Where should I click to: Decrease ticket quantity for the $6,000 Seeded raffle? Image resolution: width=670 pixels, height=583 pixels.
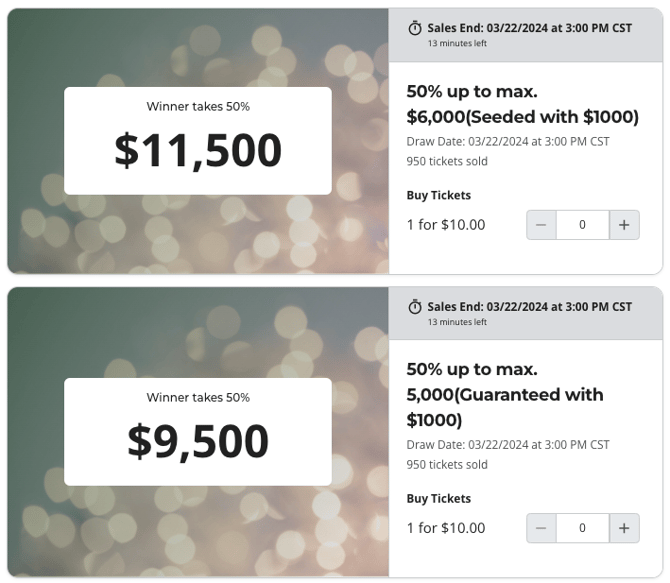point(541,225)
